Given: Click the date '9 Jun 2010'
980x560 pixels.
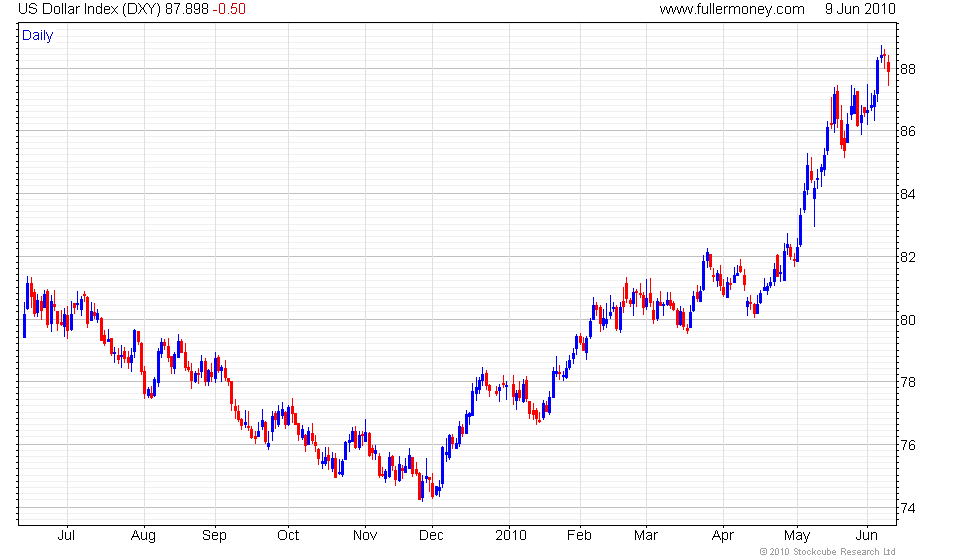Looking at the screenshot, I should pyautogui.click(x=860, y=9).
